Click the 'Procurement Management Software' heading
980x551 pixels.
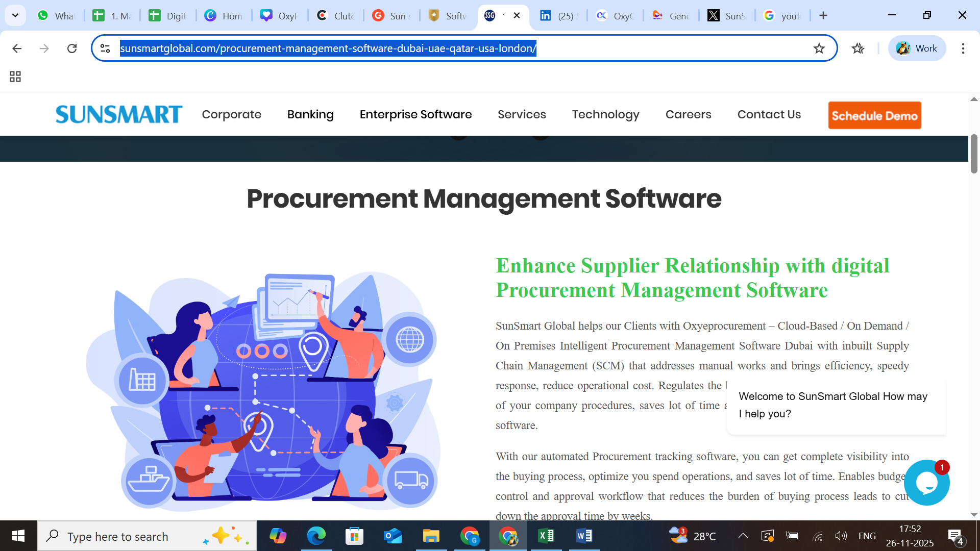tap(484, 199)
